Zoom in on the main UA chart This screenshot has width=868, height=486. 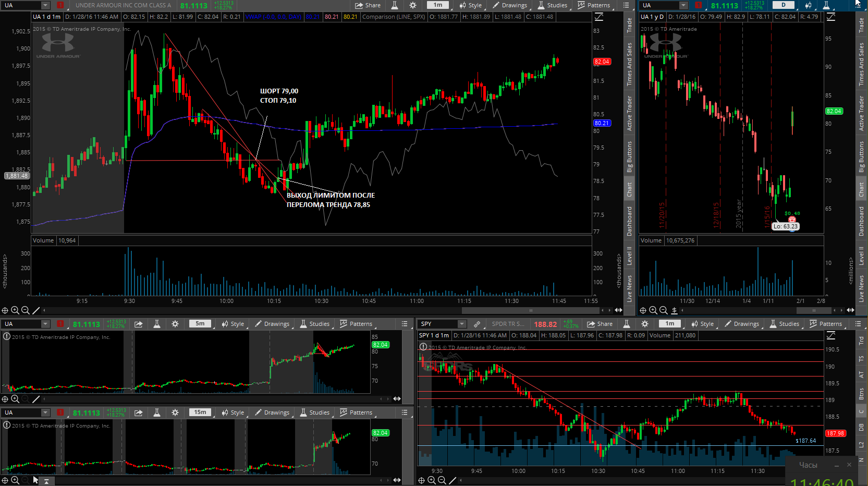point(15,310)
